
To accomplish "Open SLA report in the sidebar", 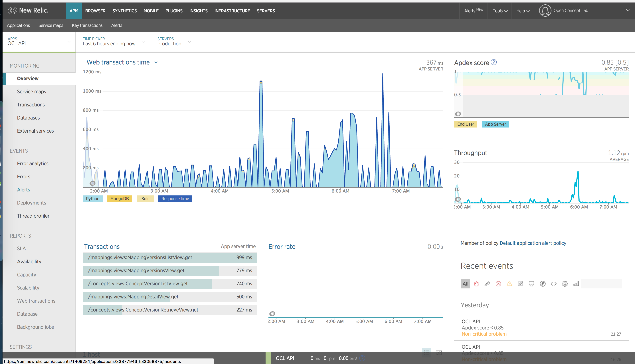I will point(21,248).
